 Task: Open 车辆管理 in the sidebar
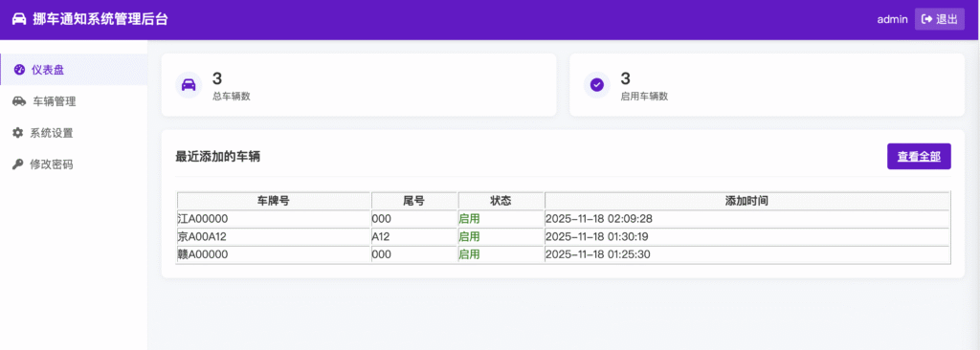coord(74,101)
